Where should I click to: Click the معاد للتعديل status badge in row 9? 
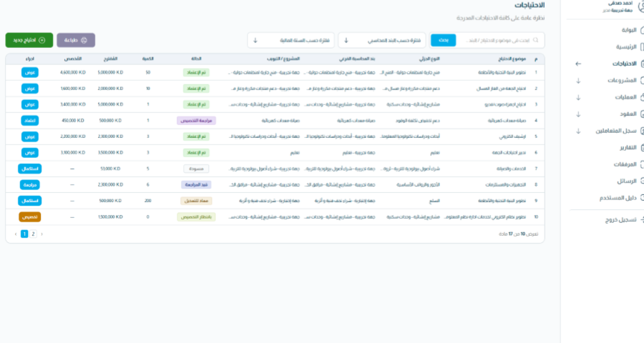click(196, 201)
